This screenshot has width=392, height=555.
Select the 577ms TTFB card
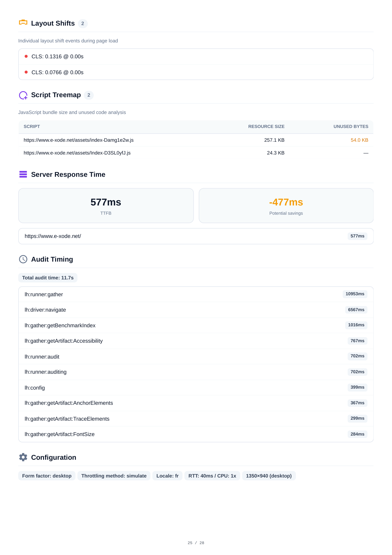pos(106,205)
